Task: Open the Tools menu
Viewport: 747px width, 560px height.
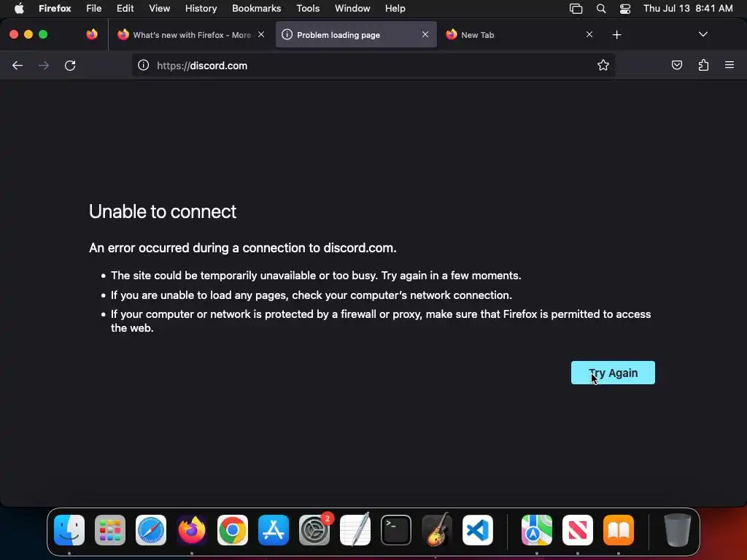Action: click(308, 9)
